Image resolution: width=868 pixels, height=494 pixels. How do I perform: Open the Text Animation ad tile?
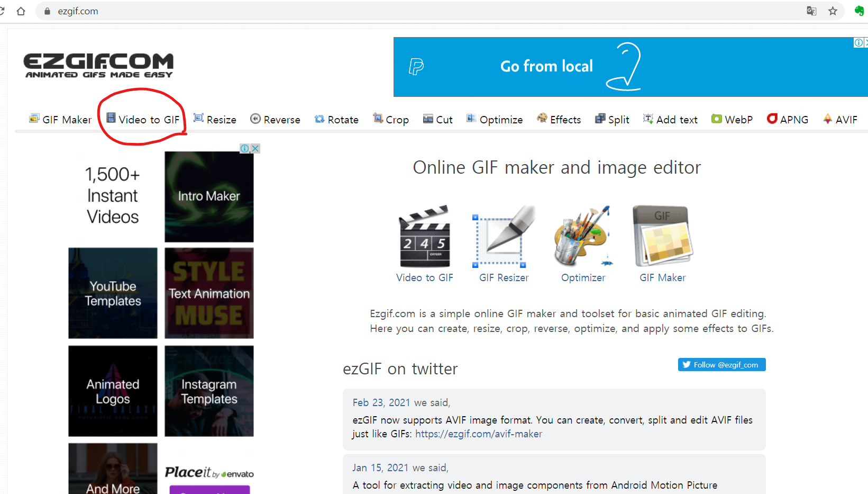click(209, 293)
